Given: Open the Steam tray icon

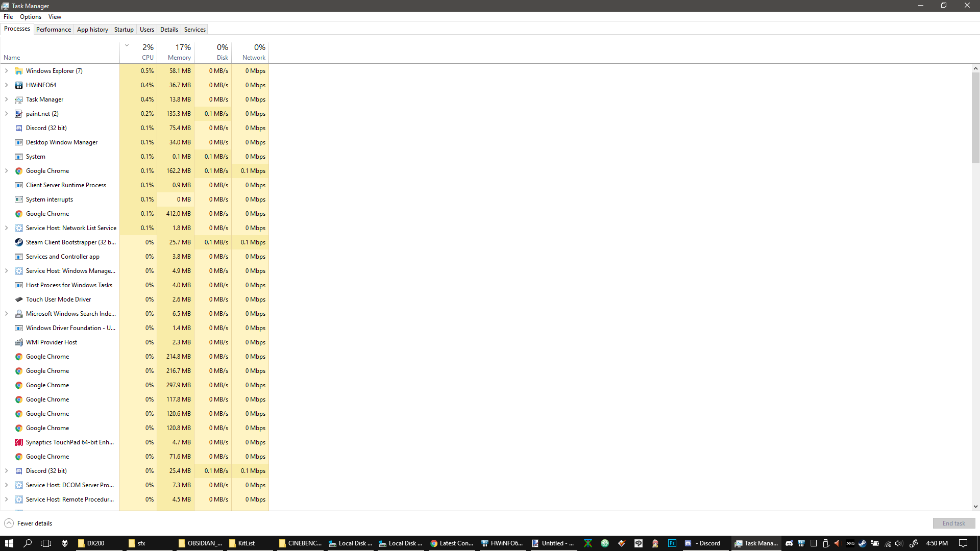Looking at the screenshot, I should click(x=862, y=543).
